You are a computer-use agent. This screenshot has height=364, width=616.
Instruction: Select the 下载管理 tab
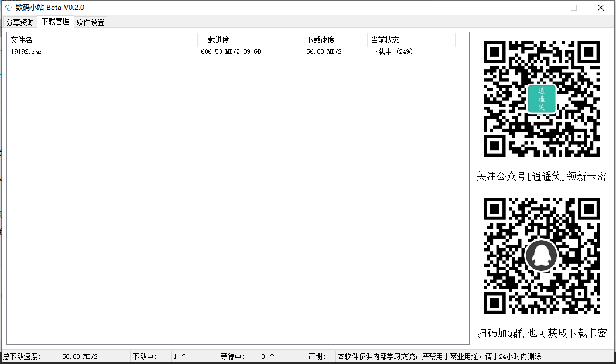(x=56, y=22)
